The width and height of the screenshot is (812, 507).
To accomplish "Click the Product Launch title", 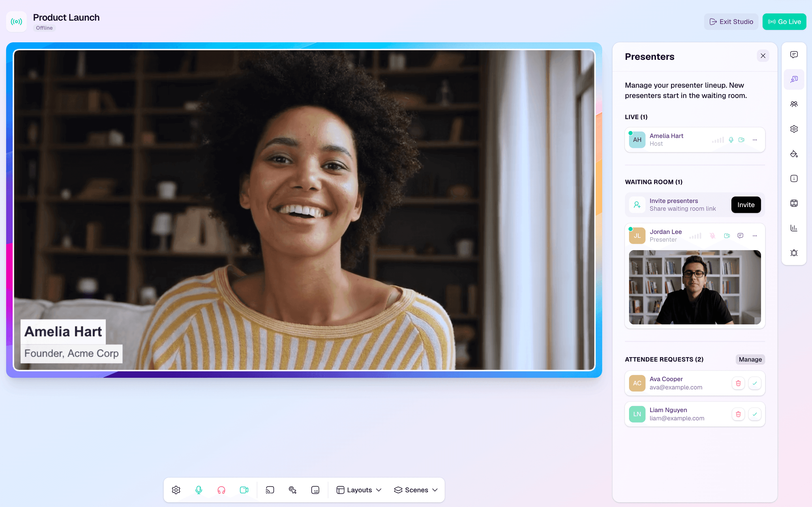I will (66, 18).
